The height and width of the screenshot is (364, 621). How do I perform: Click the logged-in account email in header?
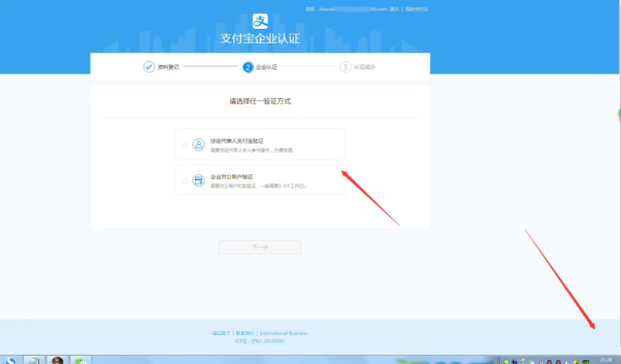tap(353, 9)
